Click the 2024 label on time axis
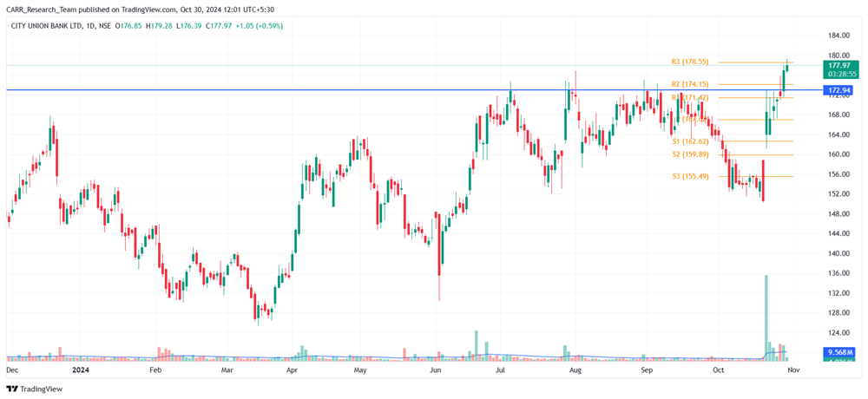 tap(82, 369)
